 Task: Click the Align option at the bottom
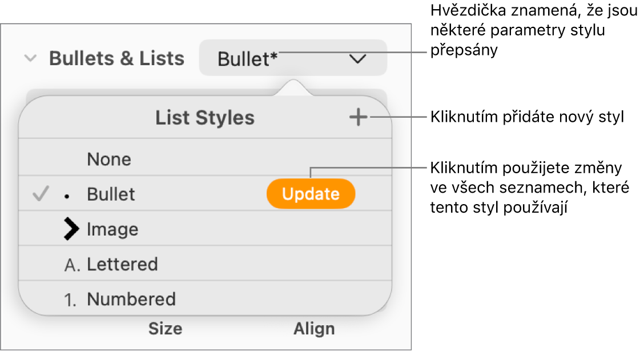(315, 329)
